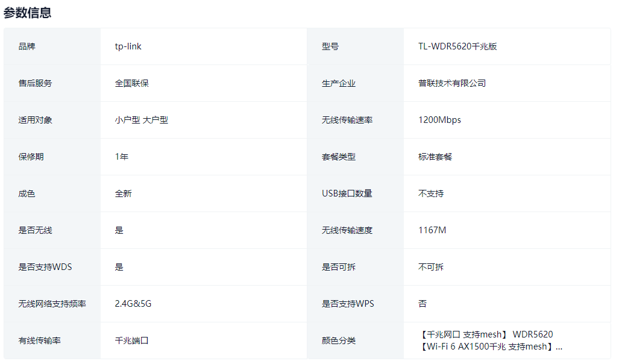
Task: Click the 小户型 大户型 value cell
Action: (141, 120)
